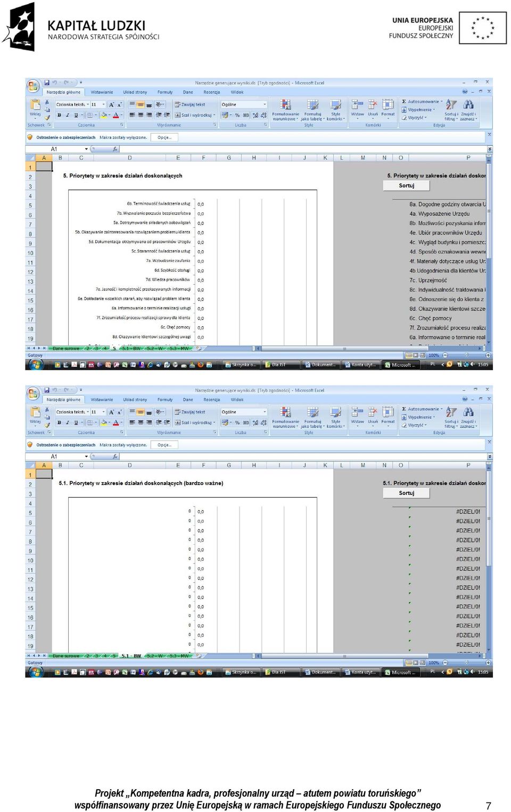Click borders icon in top Excel Czcionka group
The image size is (511, 812).
[89, 115]
